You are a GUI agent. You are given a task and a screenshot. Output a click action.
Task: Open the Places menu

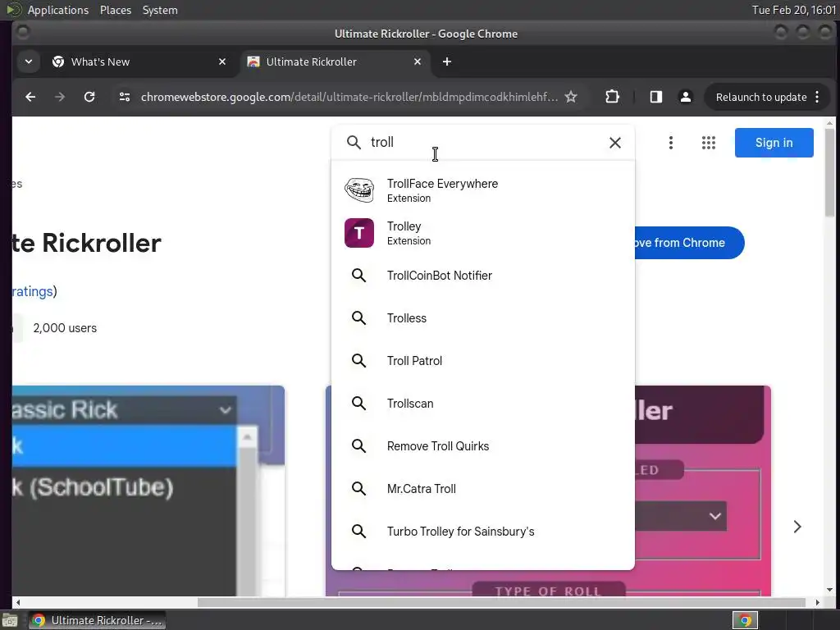115,10
